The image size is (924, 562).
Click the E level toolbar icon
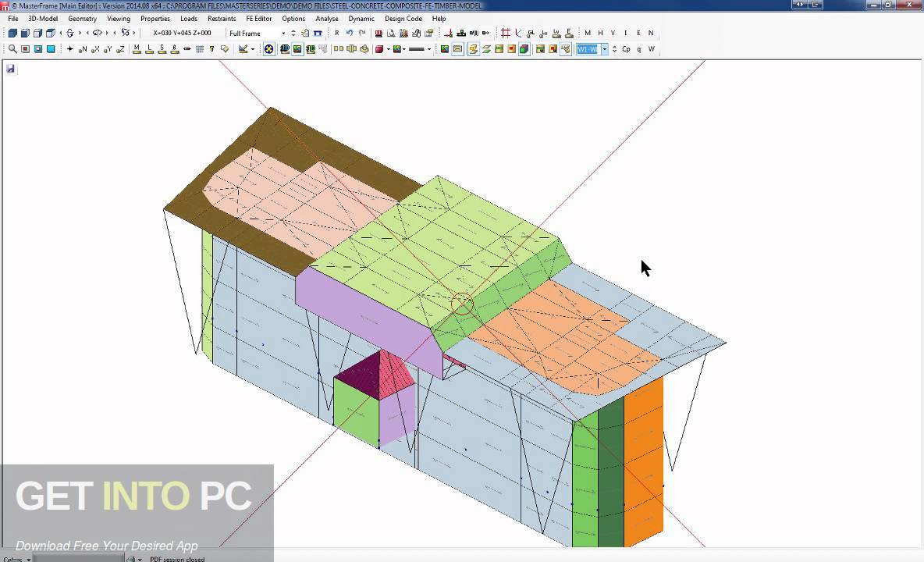(x=569, y=33)
